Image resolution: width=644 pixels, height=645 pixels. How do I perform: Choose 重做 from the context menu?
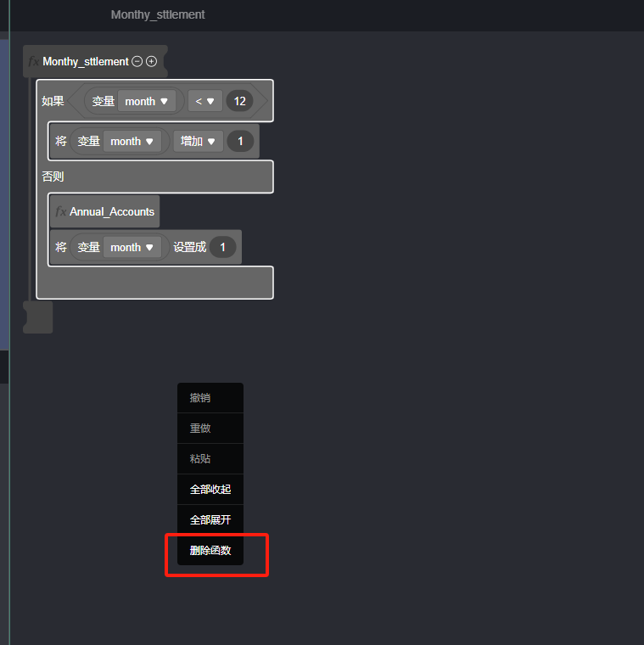[x=210, y=429]
